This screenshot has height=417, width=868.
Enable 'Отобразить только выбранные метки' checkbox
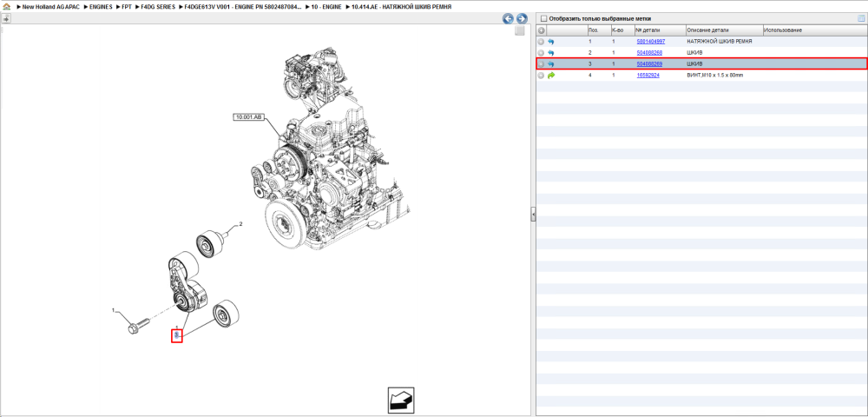coord(543,18)
